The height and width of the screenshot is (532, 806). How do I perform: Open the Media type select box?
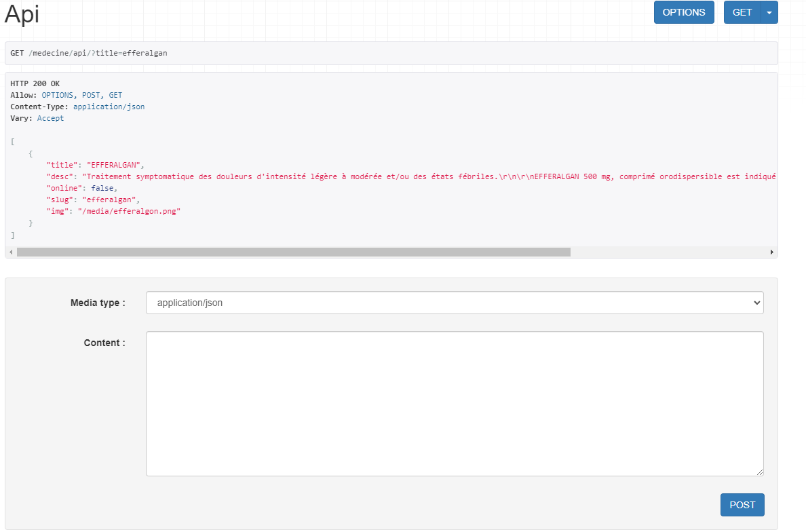click(x=454, y=303)
